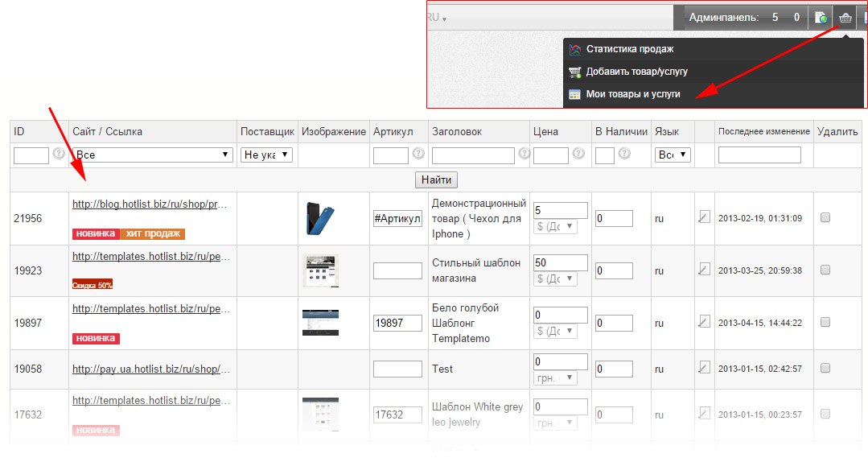Open the Поставщик filter dropdown

(x=266, y=155)
